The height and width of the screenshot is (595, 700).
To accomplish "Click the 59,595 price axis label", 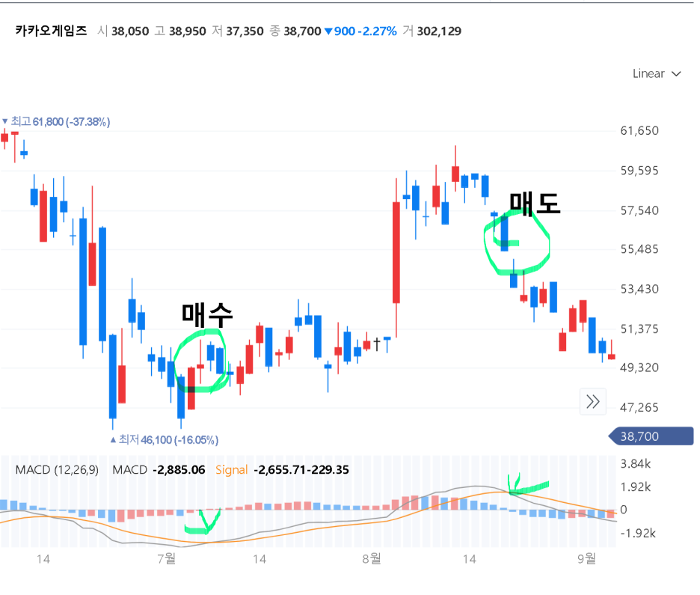I will [639, 171].
